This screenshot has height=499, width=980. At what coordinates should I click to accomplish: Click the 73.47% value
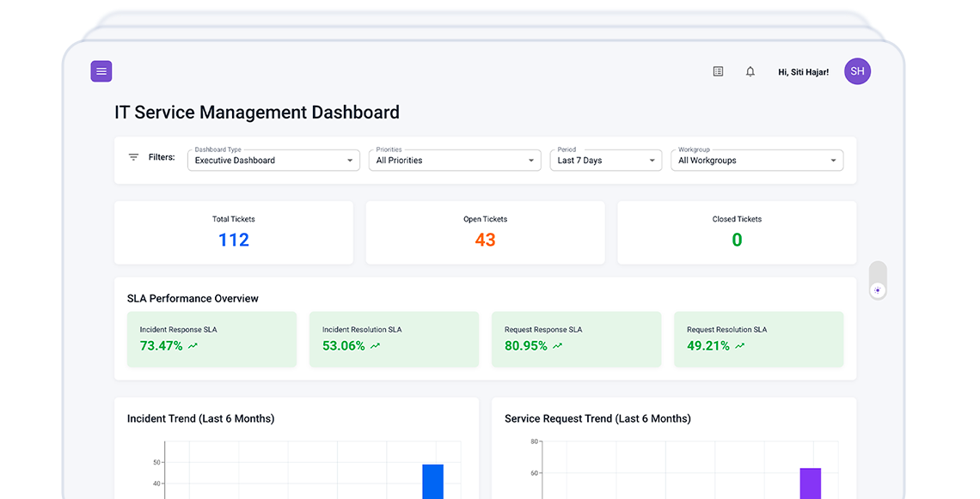[162, 346]
